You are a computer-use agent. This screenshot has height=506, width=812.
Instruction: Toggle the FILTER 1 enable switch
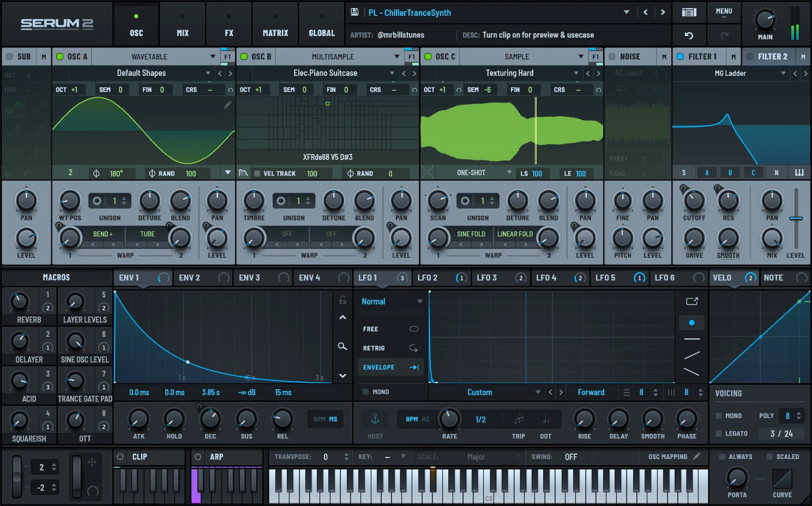[680, 56]
